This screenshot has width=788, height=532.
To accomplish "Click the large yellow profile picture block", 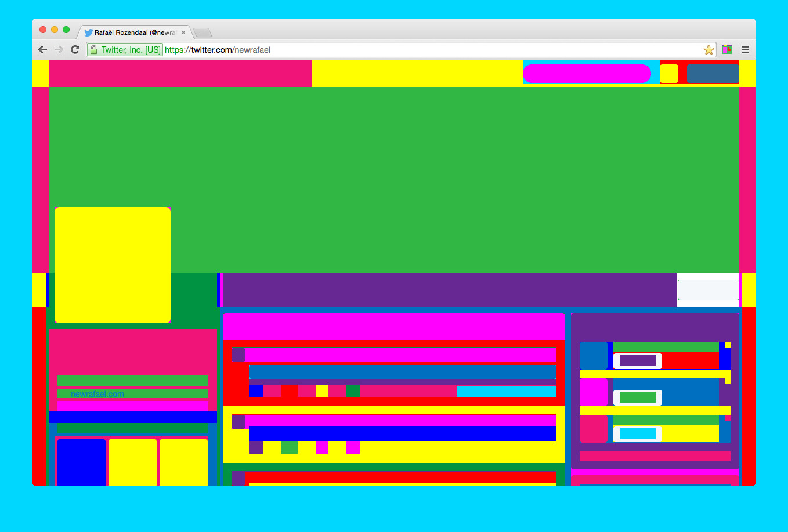I will point(113,265).
